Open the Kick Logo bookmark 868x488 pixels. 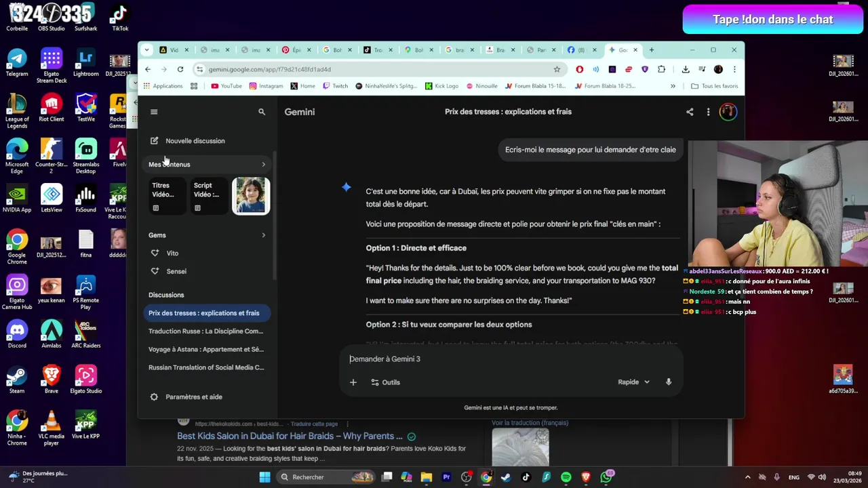(x=441, y=86)
